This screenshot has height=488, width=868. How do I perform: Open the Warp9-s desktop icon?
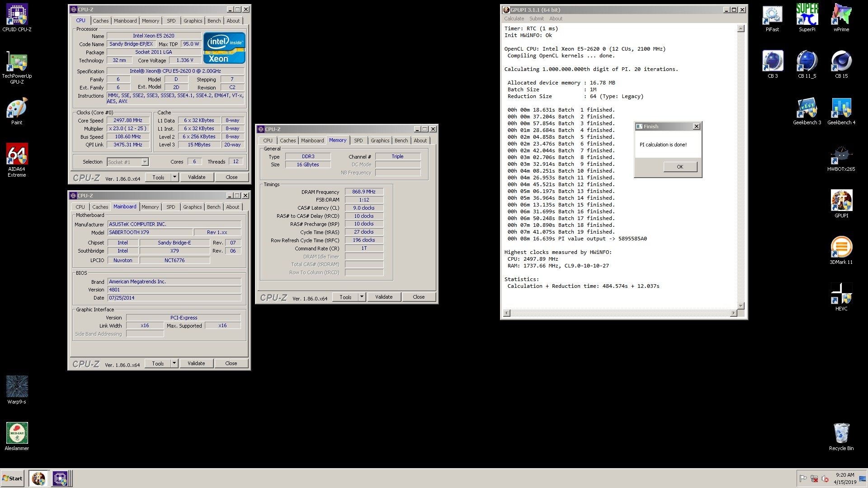pyautogui.click(x=17, y=389)
